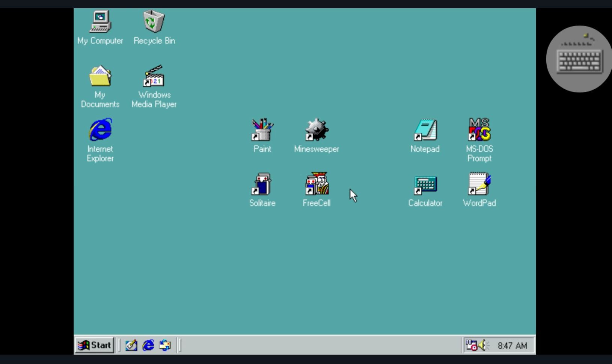Open Outlook Express from the quick launch bar

coord(164,345)
